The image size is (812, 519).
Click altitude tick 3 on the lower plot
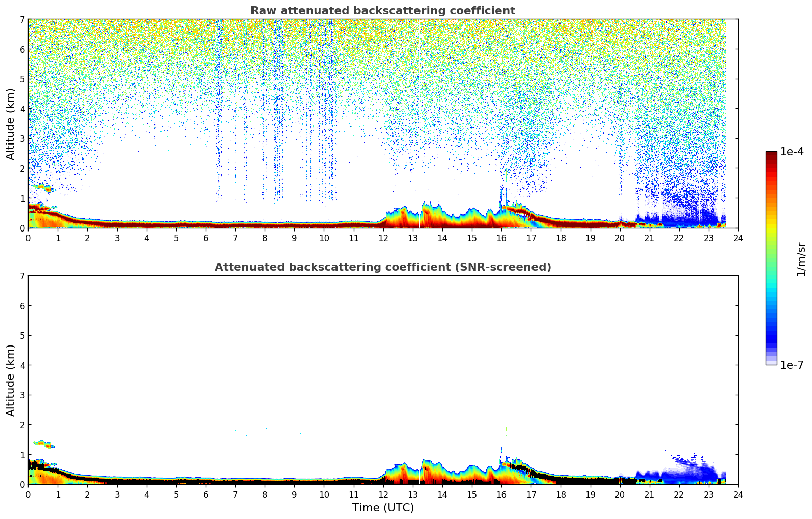(22, 395)
